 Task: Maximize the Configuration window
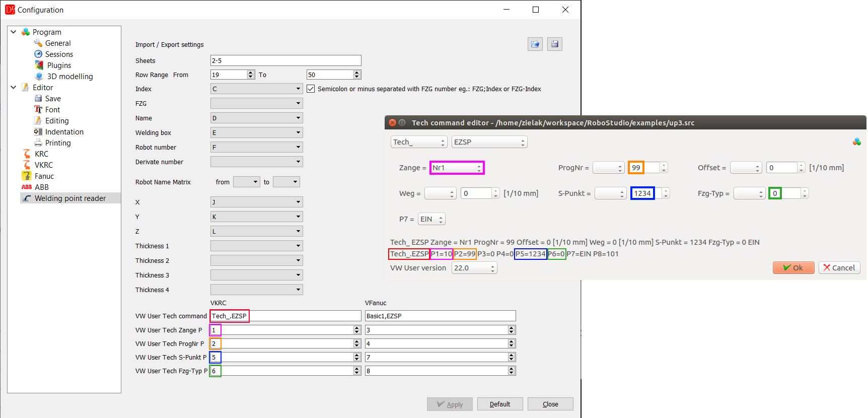point(536,10)
